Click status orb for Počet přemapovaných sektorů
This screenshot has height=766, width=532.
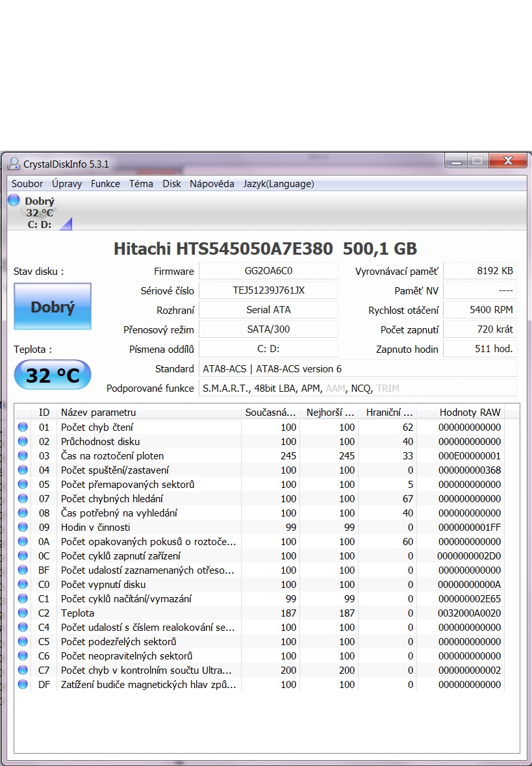coord(23,484)
